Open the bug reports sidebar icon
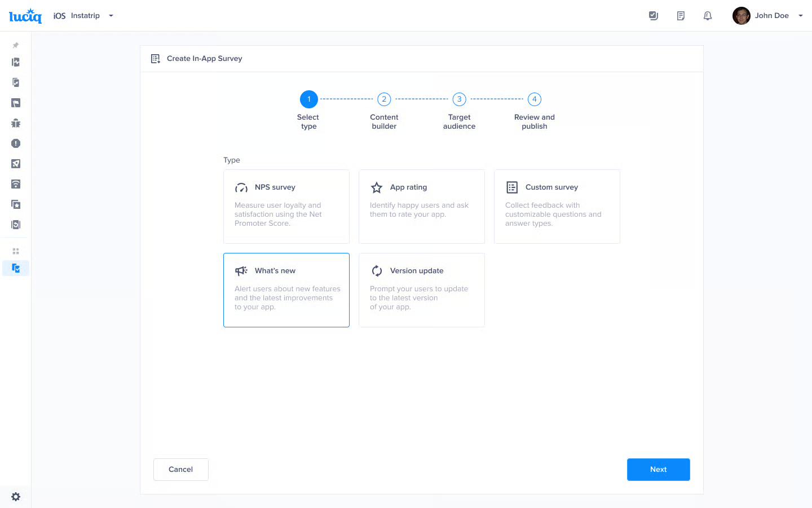 (x=16, y=123)
